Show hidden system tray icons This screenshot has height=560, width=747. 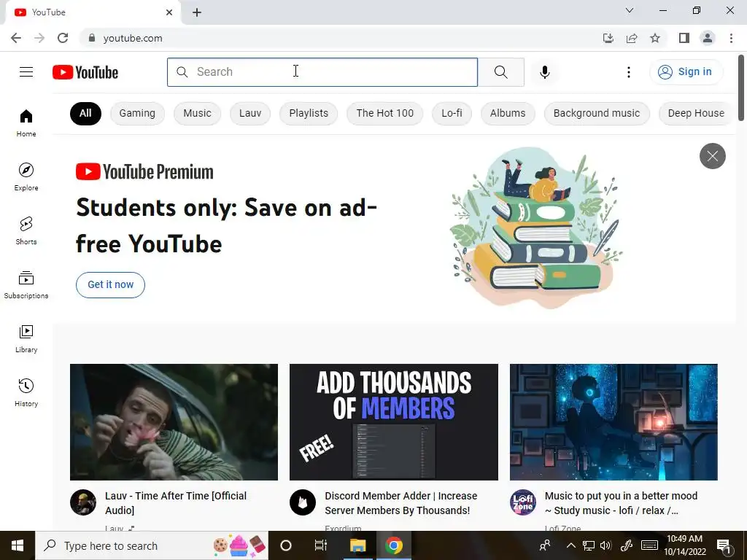click(570, 545)
